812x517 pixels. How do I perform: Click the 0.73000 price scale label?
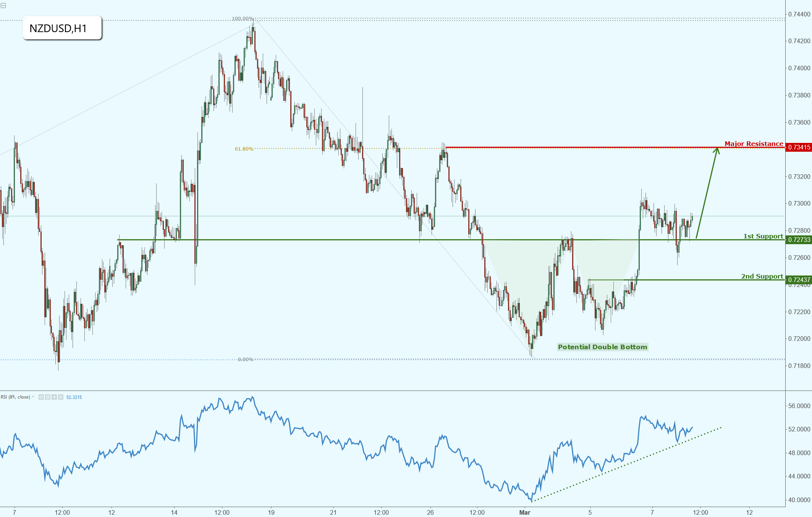coord(799,203)
